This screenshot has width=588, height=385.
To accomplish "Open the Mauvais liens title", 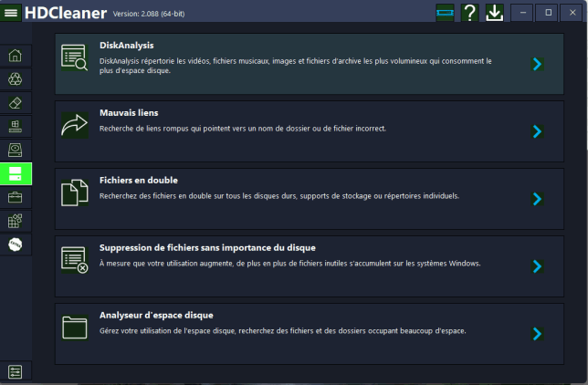I will click(x=129, y=113).
